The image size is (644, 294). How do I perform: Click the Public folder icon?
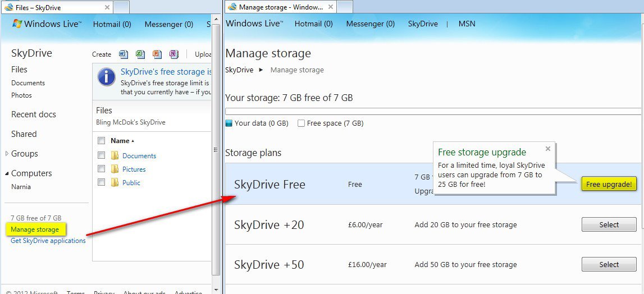tap(115, 182)
